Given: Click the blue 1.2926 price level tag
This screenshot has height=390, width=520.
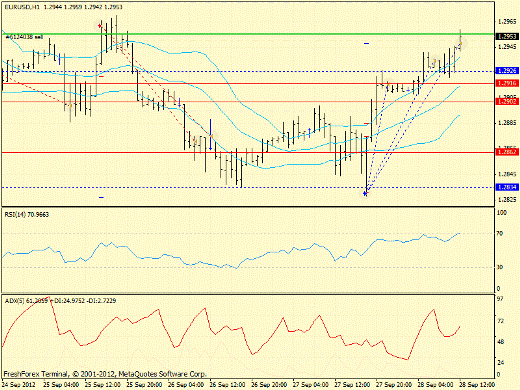Looking at the screenshot, I should (x=507, y=71).
